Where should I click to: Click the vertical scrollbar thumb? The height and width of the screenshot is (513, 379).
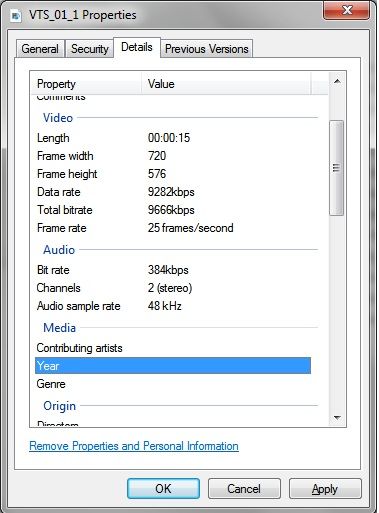click(x=336, y=168)
